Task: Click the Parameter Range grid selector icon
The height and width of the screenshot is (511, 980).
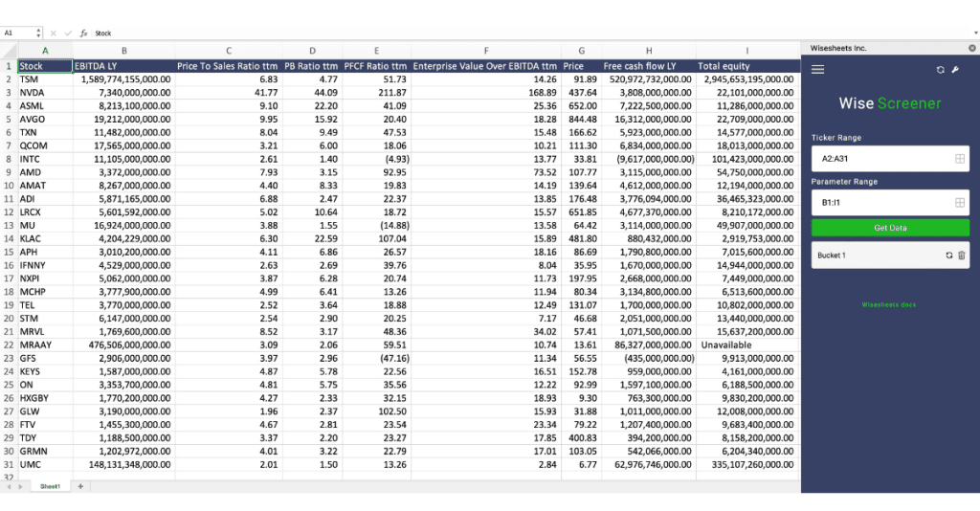Action: (x=959, y=203)
